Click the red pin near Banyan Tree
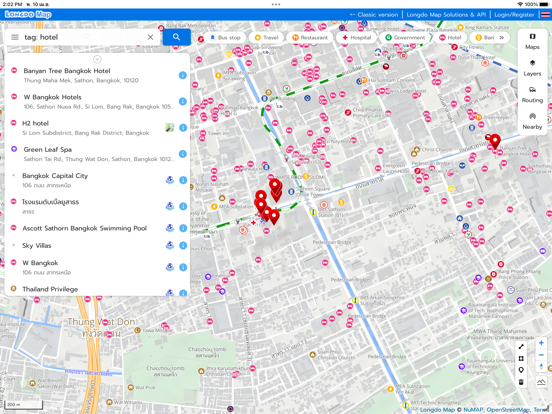The image size is (552, 414). 495,141
